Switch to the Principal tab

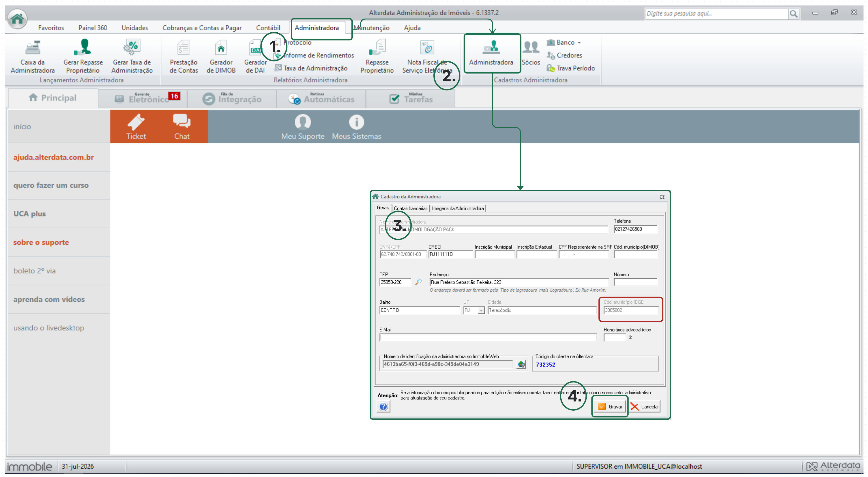tap(53, 98)
